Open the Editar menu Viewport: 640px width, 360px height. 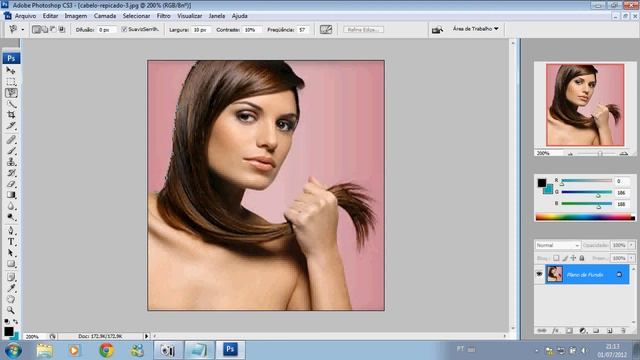point(50,16)
